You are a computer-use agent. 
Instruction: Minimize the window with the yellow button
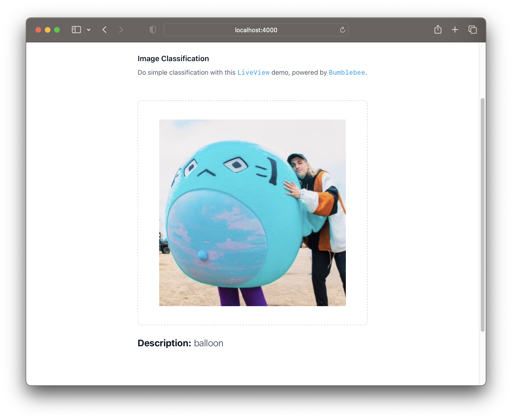pyautogui.click(x=48, y=30)
